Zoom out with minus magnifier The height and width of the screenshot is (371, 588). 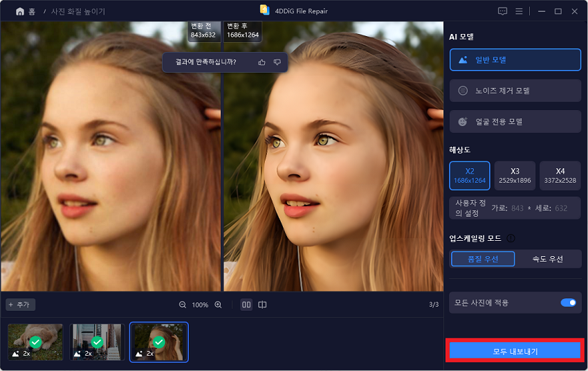(183, 305)
